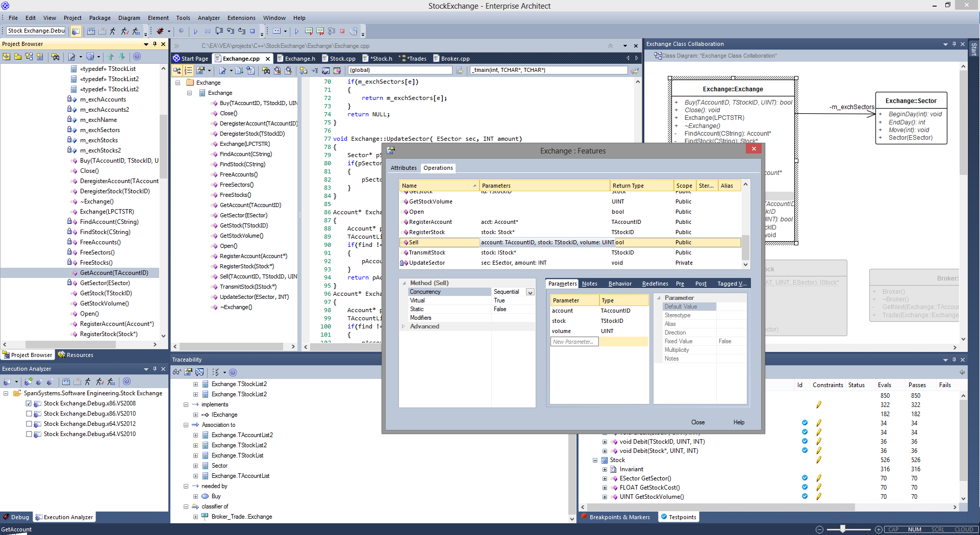
Task: Check Stock Exchange.Debug.x86.VS2010 script
Action: click(29, 414)
